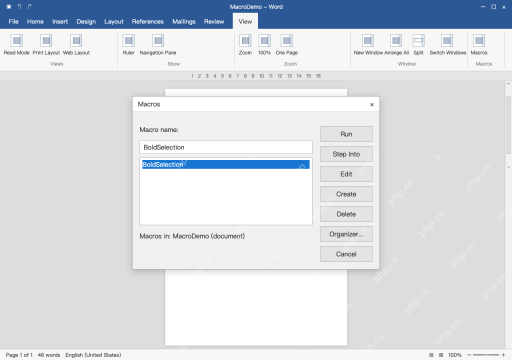This screenshot has width=512, height=360.
Task: Undo the last action
Action: point(19,7)
